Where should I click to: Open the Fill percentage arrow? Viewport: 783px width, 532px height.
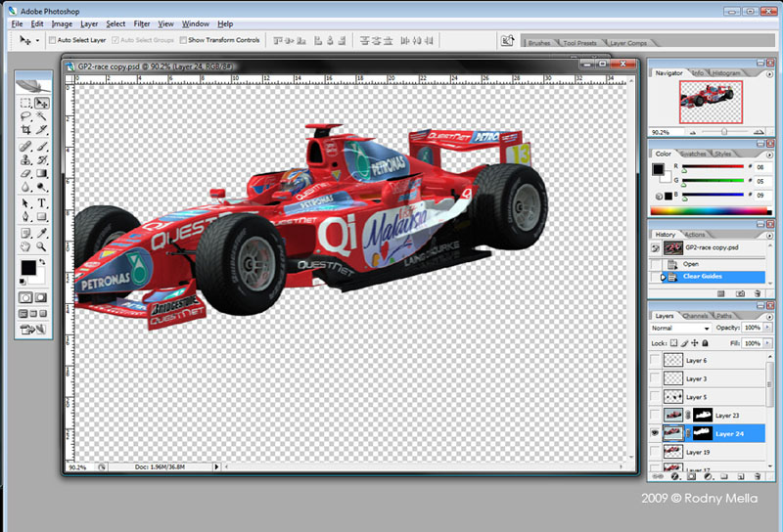click(x=766, y=344)
